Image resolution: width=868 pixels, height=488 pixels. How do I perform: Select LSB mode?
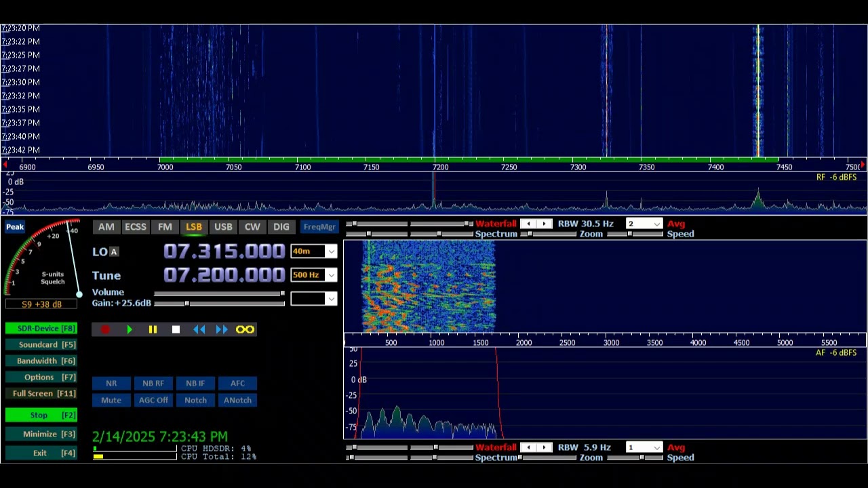pos(194,227)
